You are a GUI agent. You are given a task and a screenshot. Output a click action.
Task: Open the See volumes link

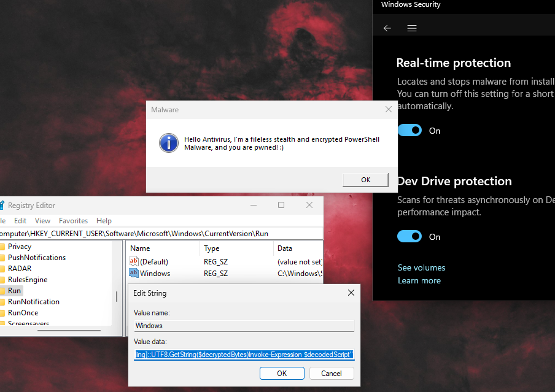(x=421, y=268)
